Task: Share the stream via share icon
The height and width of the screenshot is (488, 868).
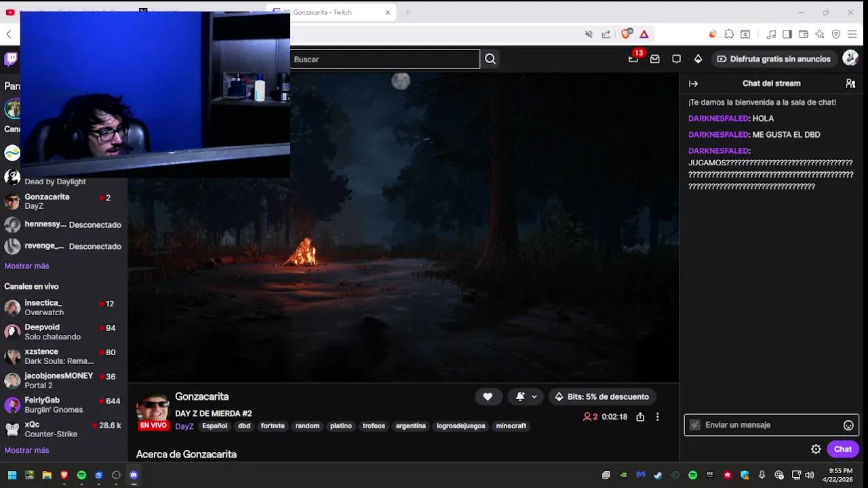Action: point(640,417)
